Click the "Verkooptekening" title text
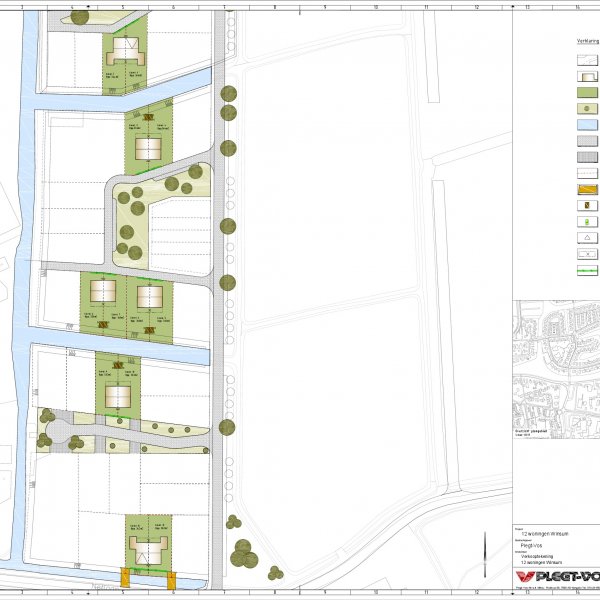This screenshot has height=600, width=600. click(x=537, y=556)
